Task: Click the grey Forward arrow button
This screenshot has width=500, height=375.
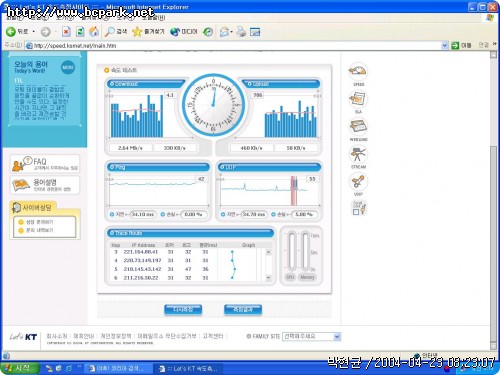Action: click(x=45, y=32)
